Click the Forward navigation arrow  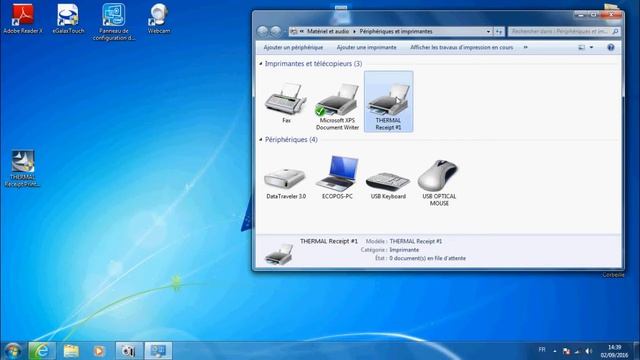276,31
